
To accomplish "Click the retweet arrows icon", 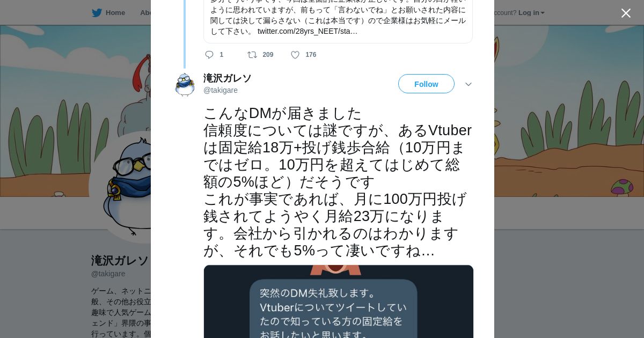I will click(x=252, y=55).
